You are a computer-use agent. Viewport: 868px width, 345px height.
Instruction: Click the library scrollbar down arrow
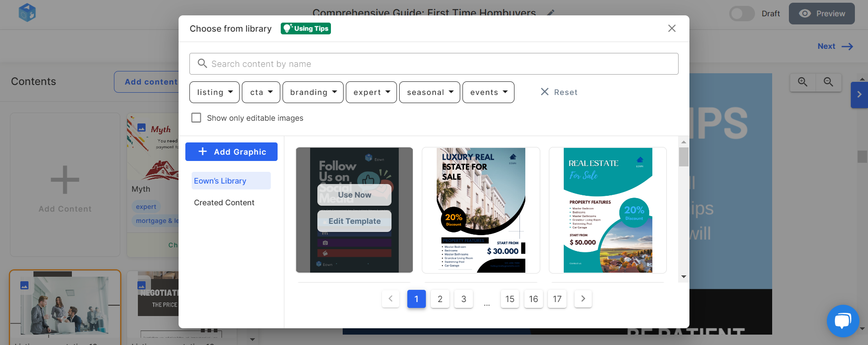click(x=684, y=277)
